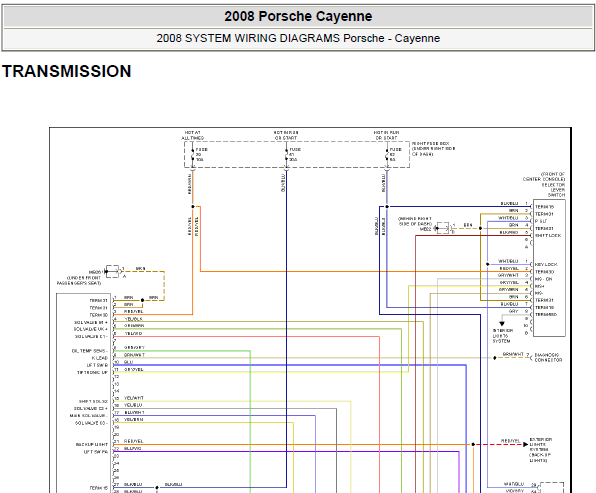This screenshot has width=596, height=493.
Task: Click the "EXTERIOR LIGHTS SYSTEM" back-up lights reference
Action: point(541,450)
